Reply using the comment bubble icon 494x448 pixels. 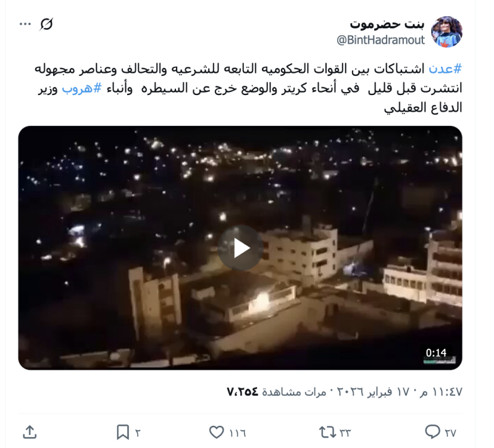tap(433, 431)
